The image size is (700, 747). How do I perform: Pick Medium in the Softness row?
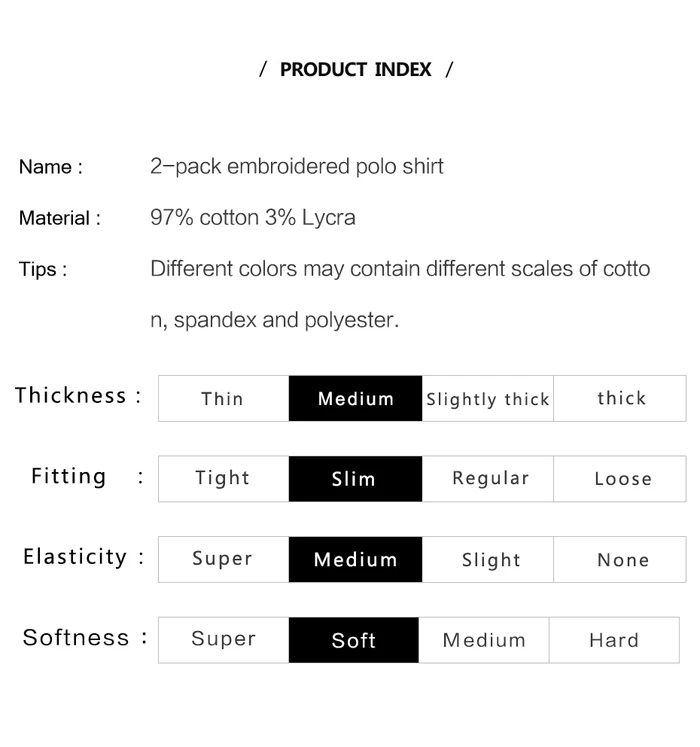[x=484, y=640]
